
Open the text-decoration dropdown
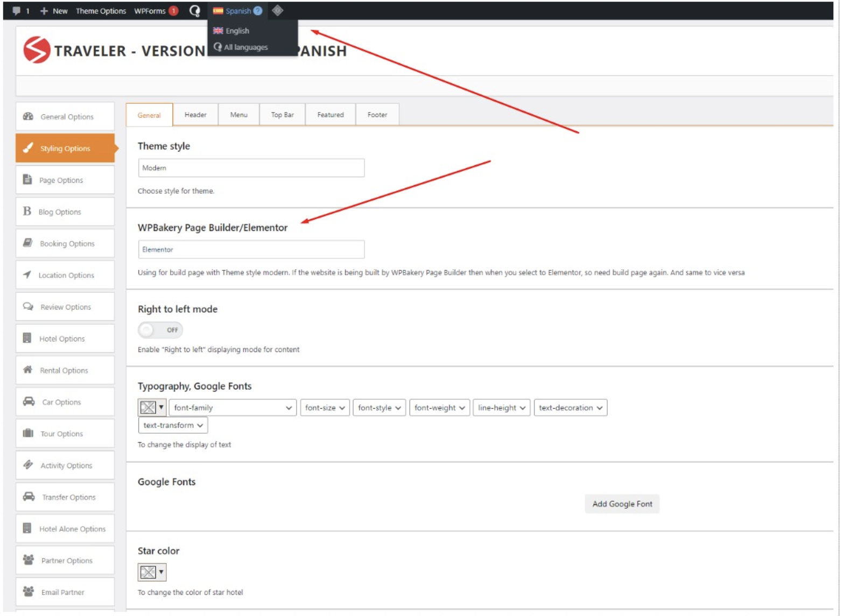pyautogui.click(x=571, y=408)
